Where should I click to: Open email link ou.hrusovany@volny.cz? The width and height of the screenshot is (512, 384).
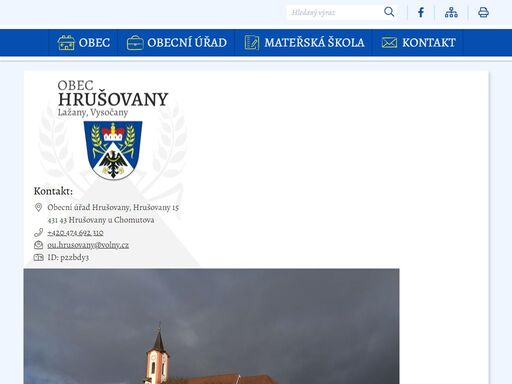click(x=88, y=245)
